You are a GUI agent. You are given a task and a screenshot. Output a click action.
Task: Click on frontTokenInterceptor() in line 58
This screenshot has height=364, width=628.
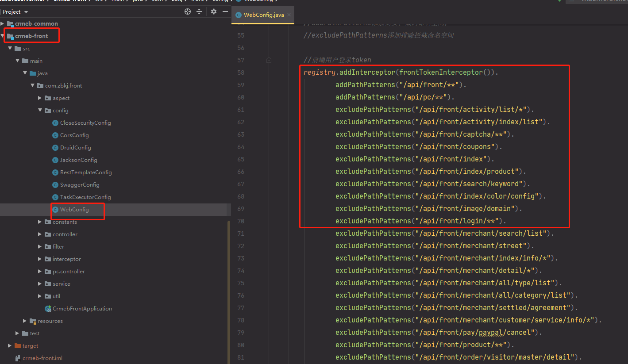444,72
